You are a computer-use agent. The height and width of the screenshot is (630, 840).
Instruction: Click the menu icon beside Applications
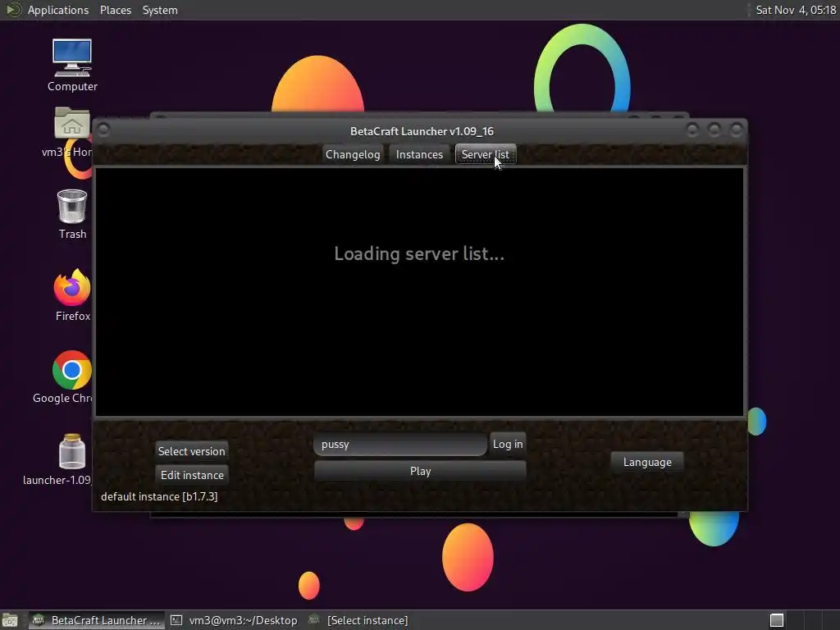(13, 10)
